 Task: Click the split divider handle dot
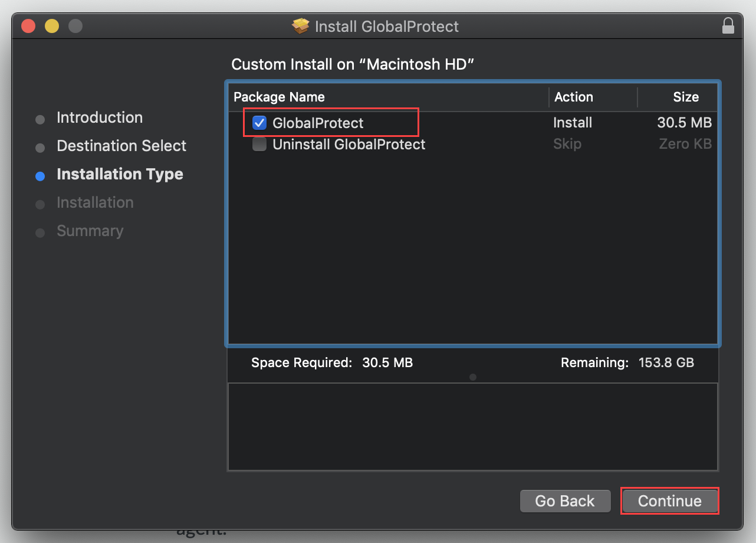tap(472, 377)
